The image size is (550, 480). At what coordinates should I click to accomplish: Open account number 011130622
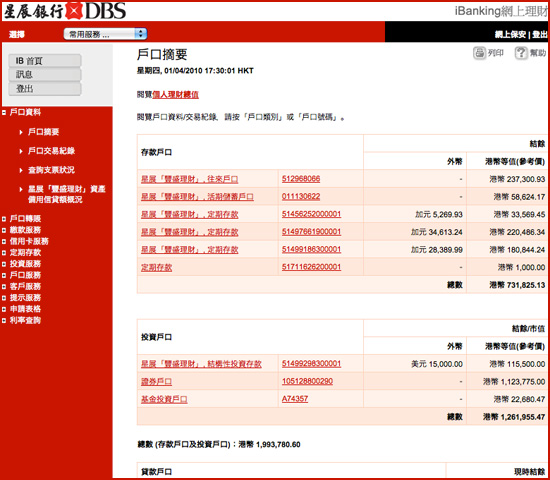(x=301, y=196)
